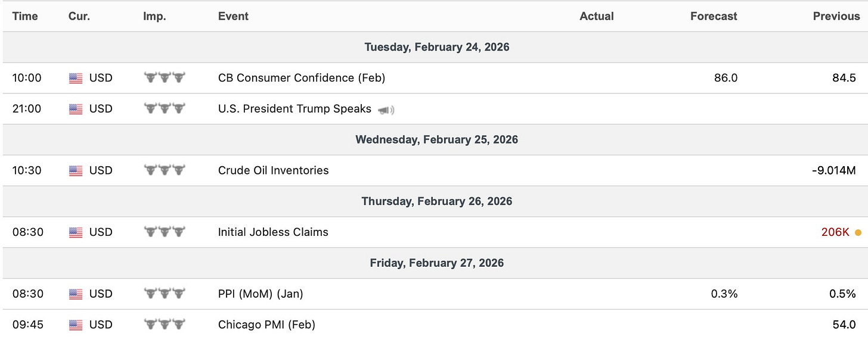868x340 pixels.
Task: Click the Time column header
Action: point(25,17)
